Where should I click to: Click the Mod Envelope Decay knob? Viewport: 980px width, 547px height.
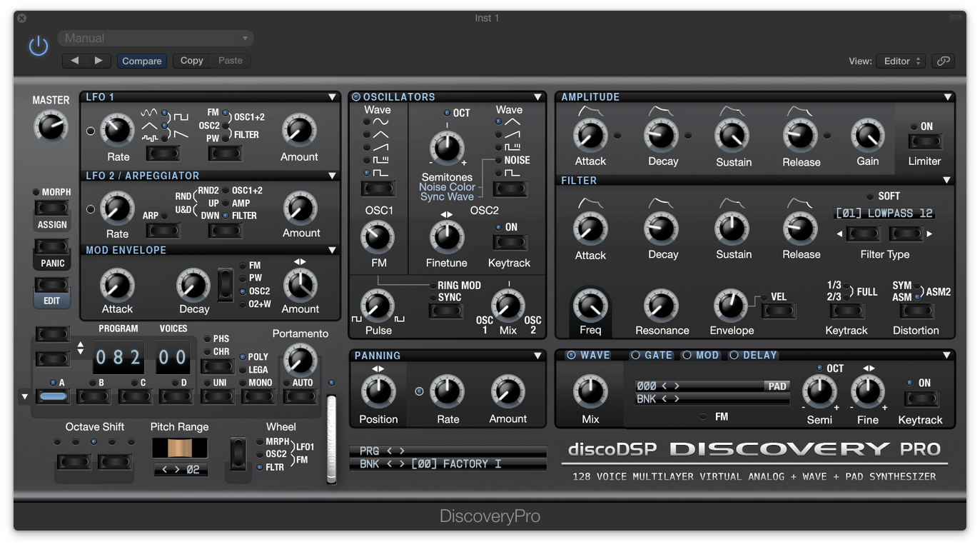pos(193,285)
